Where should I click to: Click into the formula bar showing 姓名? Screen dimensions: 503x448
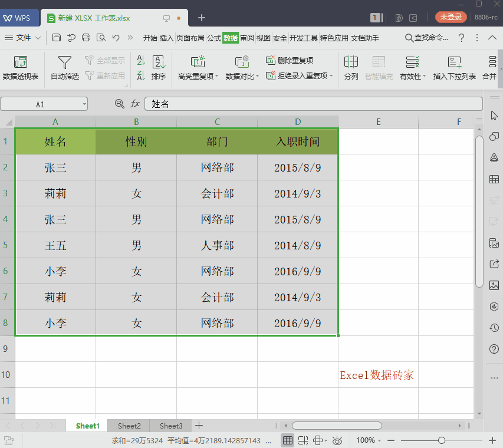[313, 104]
